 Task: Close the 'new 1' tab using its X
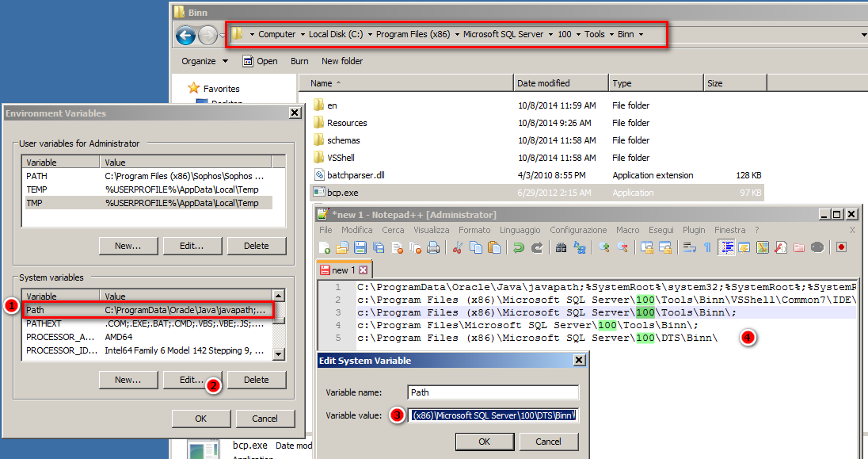click(x=364, y=270)
